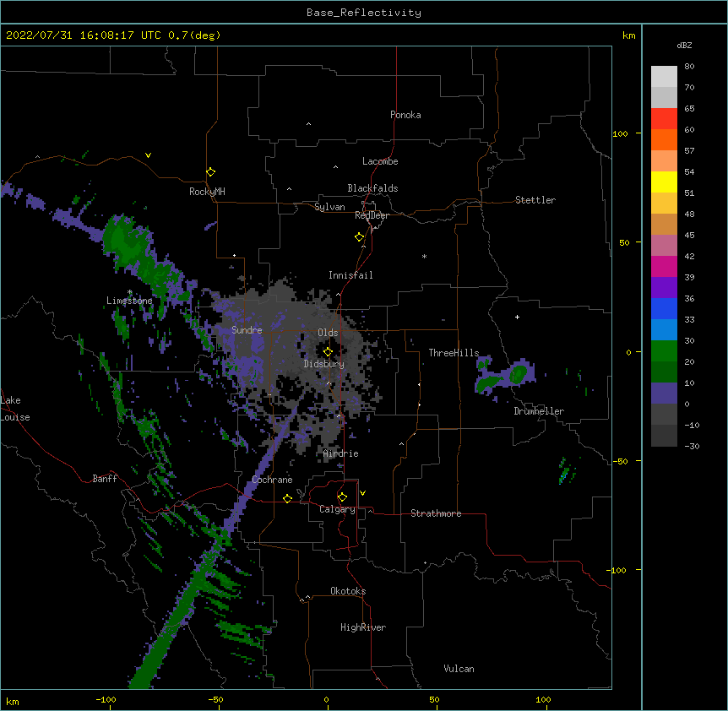Click the bright blue 36 dBZ legend color
The image size is (728, 711).
(664, 308)
